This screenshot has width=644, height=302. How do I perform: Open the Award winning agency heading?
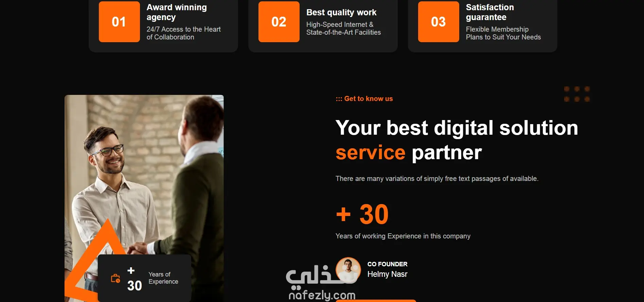click(x=177, y=12)
